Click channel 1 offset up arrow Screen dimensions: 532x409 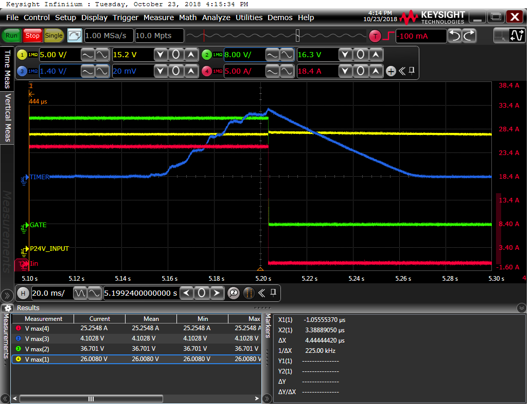191,55
